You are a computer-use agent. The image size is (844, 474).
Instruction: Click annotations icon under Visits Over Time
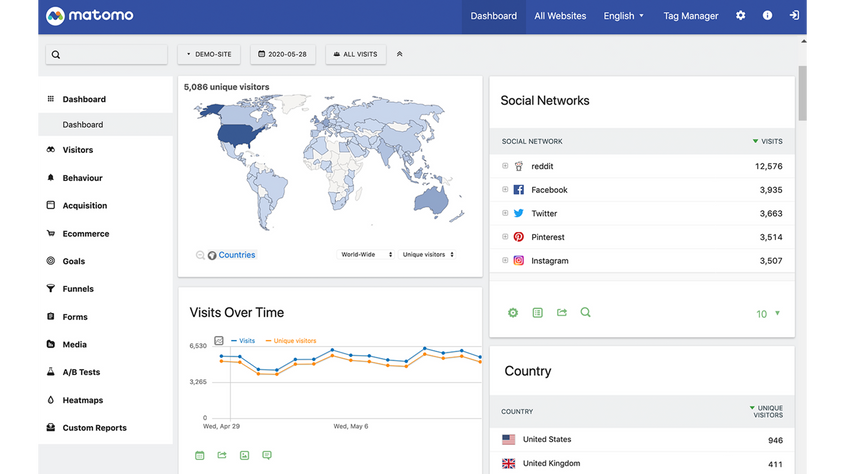coord(267,455)
